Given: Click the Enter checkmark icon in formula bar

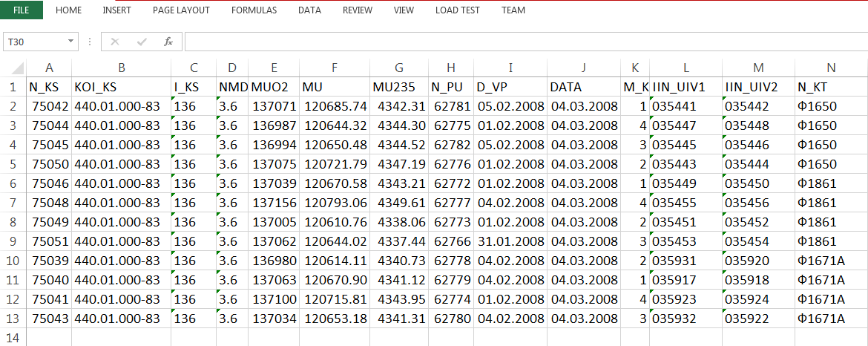Looking at the screenshot, I should 141,42.
